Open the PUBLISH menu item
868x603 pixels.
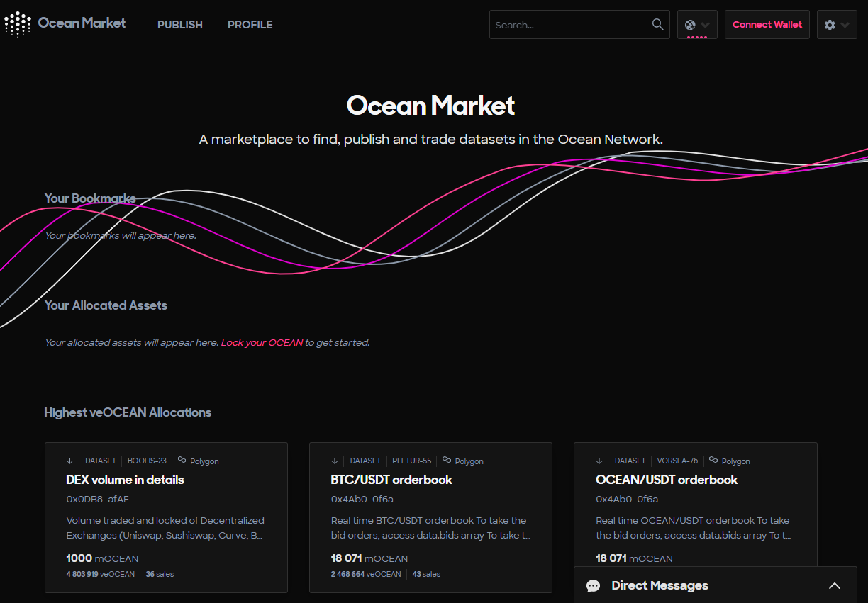point(180,25)
